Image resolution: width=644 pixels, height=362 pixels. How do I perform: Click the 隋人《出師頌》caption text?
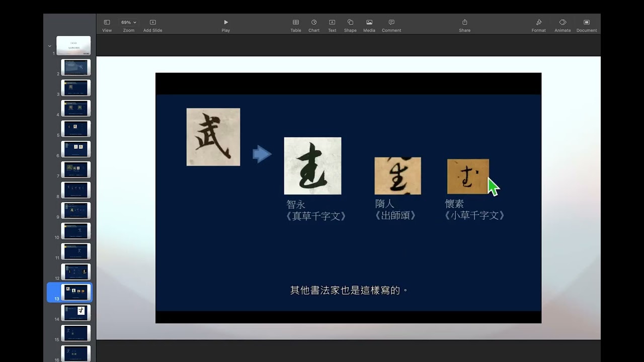(x=396, y=210)
